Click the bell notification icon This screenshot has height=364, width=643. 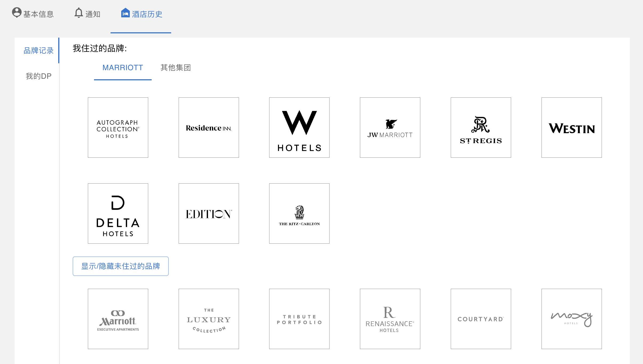(79, 13)
